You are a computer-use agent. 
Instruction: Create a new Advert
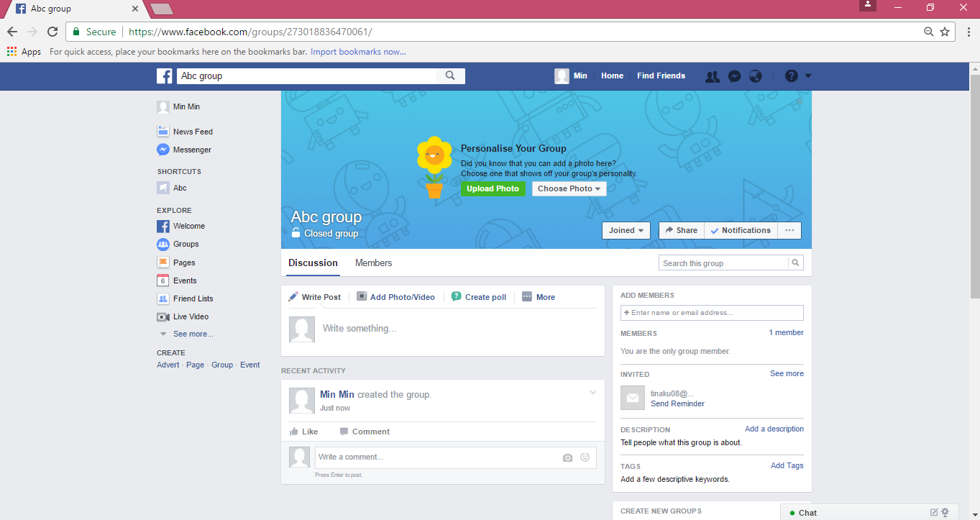168,365
